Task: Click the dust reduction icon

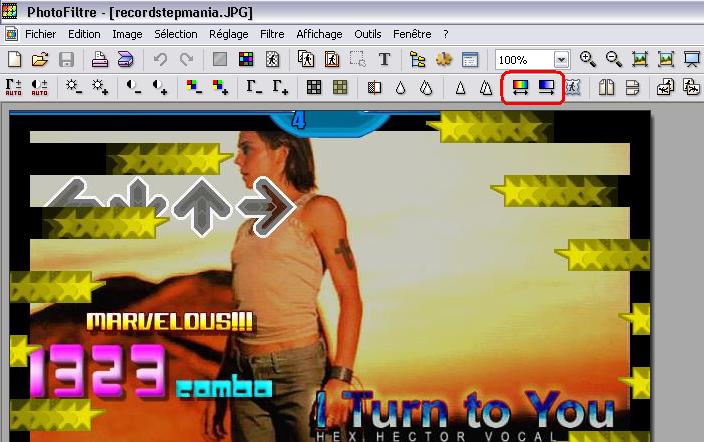Action: point(374,87)
